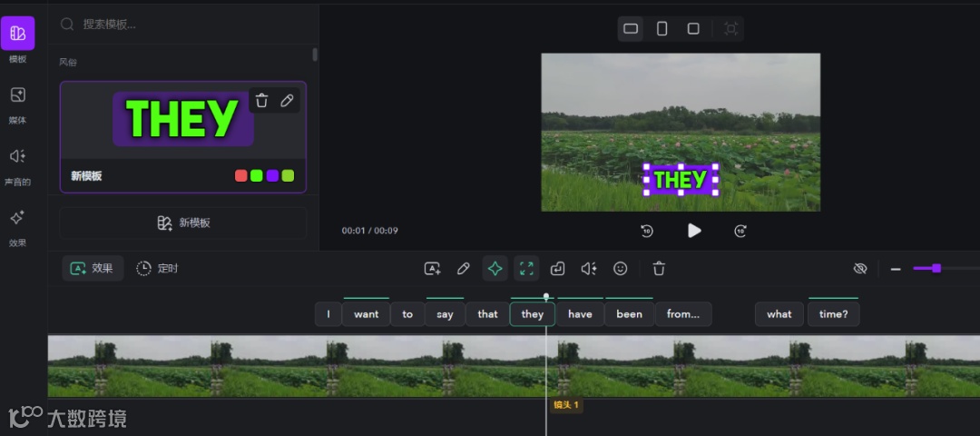Select square aspect ratio in preview
The image size is (980, 436).
[x=693, y=29]
